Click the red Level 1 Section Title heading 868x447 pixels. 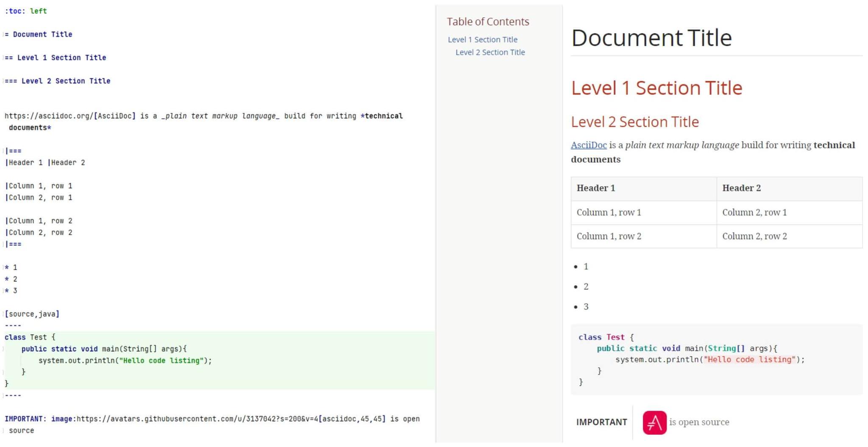point(657,88)
